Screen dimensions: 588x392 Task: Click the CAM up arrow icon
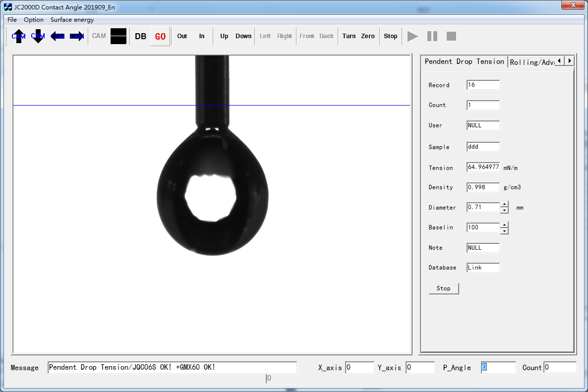click(19, 36)
